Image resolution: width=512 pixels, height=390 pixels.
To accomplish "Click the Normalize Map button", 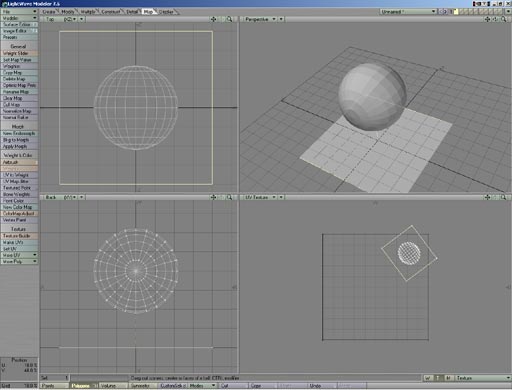I will pyautogui.click(x=19, y=111).
